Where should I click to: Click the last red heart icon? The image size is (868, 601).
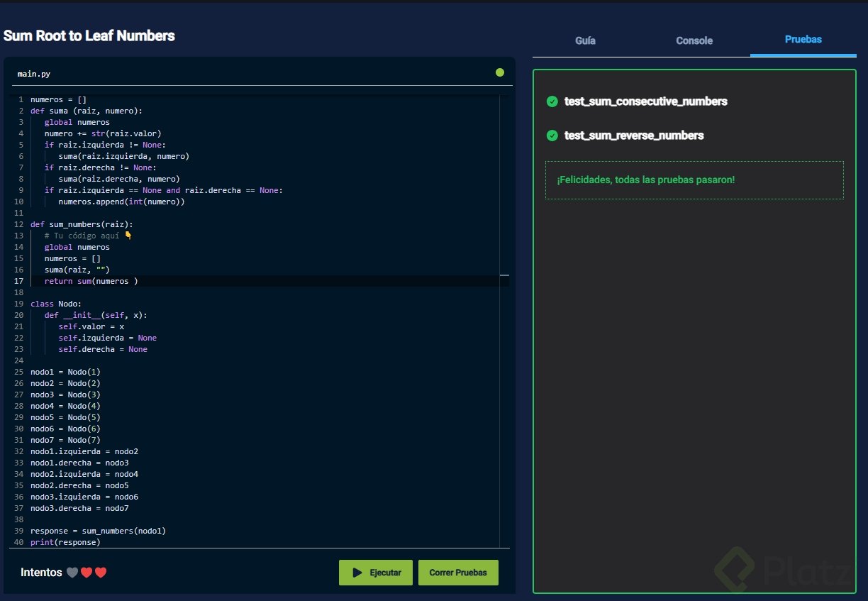[x=101, y=573]
